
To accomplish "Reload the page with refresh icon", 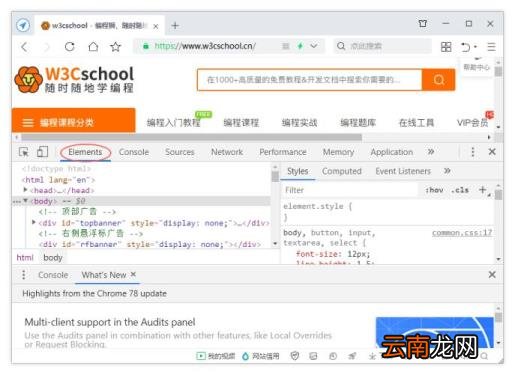I will click(x=70, y=47).
